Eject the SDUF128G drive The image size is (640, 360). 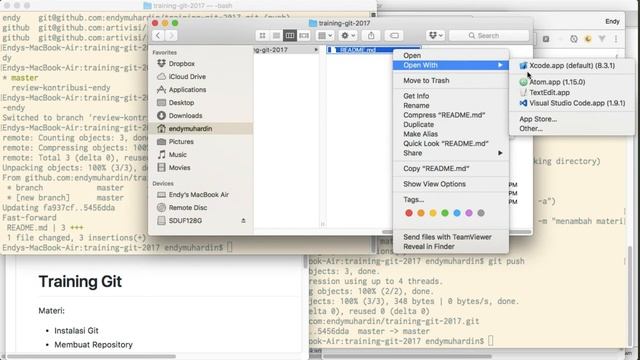point(243,221)
